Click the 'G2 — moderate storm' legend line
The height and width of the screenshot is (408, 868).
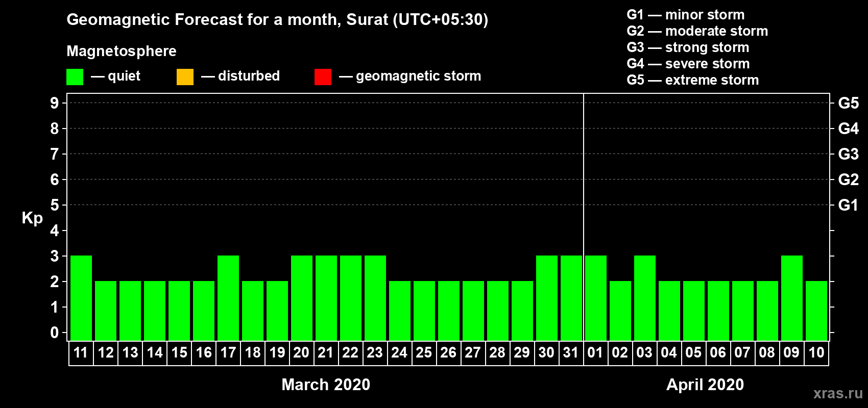coord(697,31)
